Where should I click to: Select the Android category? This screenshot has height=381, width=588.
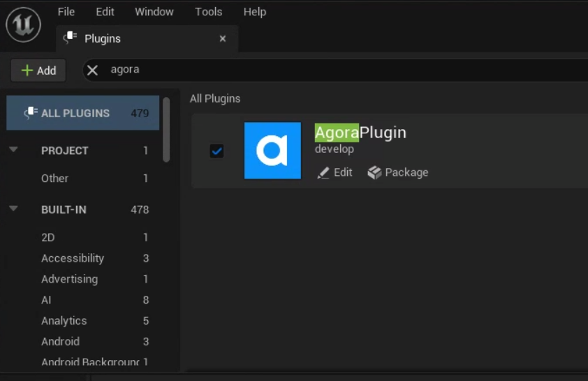coord(83,342)
